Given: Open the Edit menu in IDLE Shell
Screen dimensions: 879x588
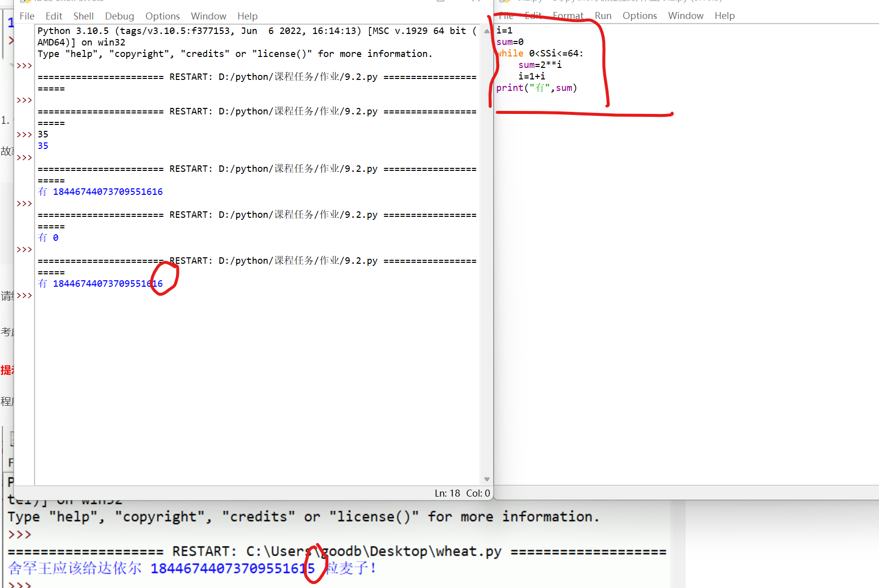Looking at the screenshot, I should (54, 16).
